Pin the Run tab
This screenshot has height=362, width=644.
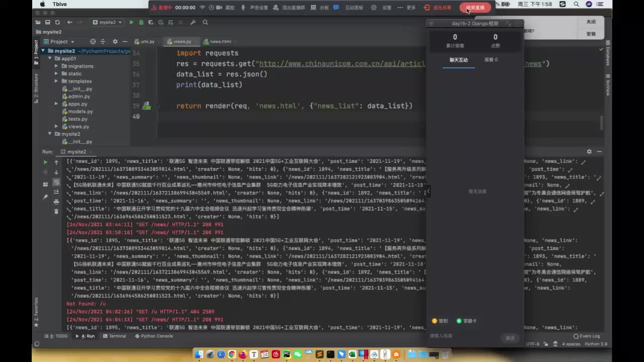point(45,197)
